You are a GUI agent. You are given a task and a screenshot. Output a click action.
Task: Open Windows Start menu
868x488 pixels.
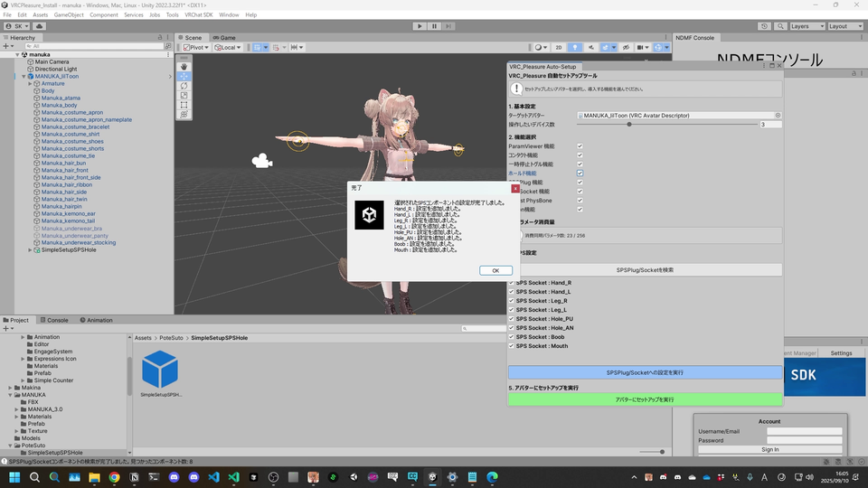(x=14, y=477)
